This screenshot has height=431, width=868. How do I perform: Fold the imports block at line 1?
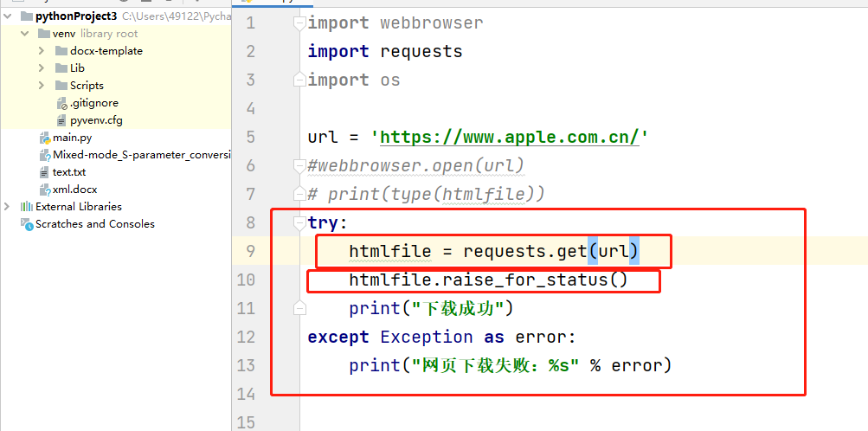[299, 23]
